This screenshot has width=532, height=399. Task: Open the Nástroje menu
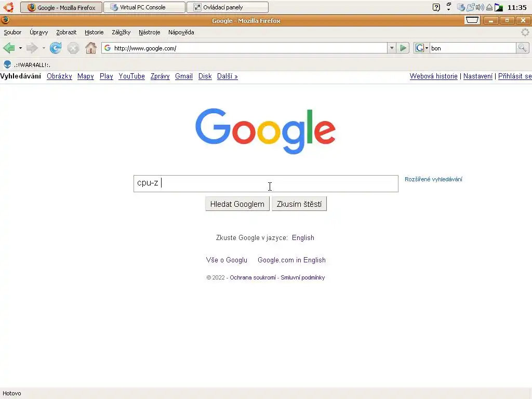coord(149,32)
